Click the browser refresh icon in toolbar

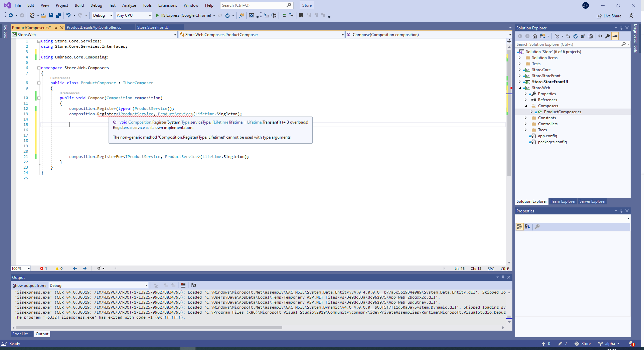point(227,15)
